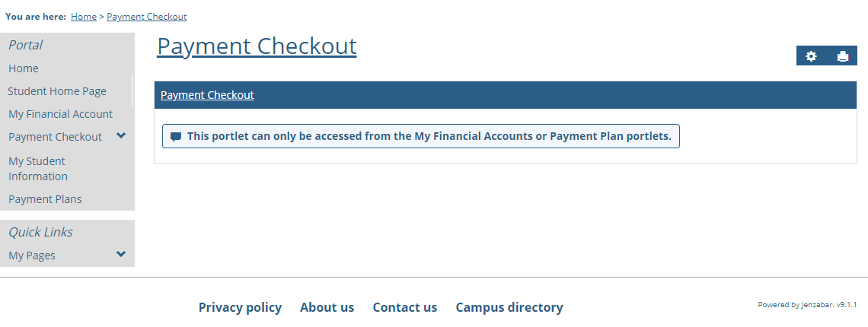
Task: Select Payment Checkout in sidebar
Action: [x=55, y=137]
